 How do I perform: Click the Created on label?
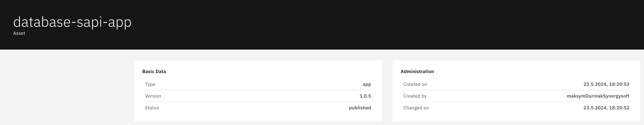(x=415, y=84)
